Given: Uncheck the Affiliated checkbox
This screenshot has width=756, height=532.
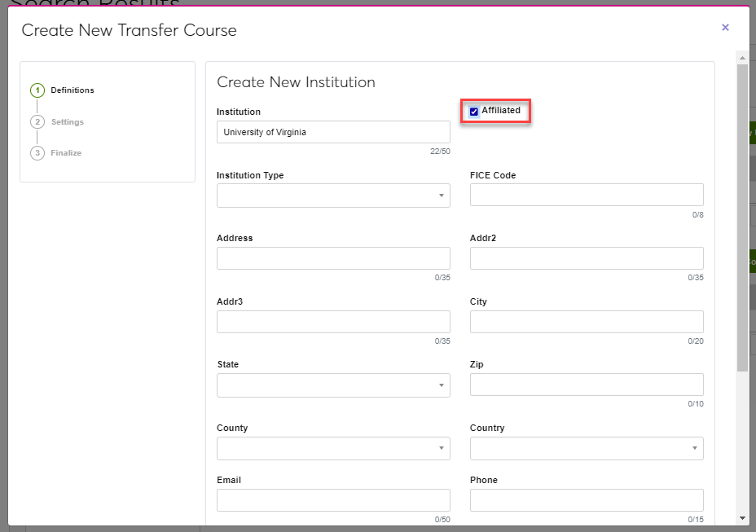Looking at the screenshot, I should tap(474, 112).
